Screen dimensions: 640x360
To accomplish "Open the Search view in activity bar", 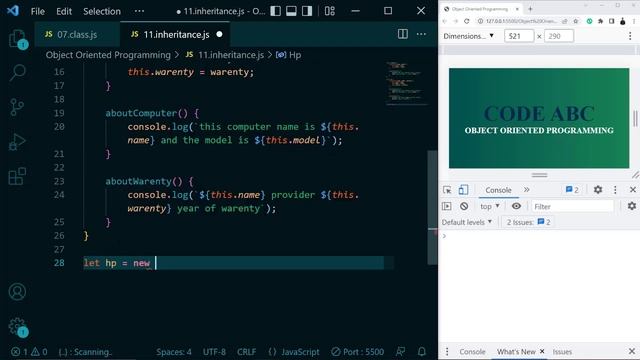I will pos(18,73).
